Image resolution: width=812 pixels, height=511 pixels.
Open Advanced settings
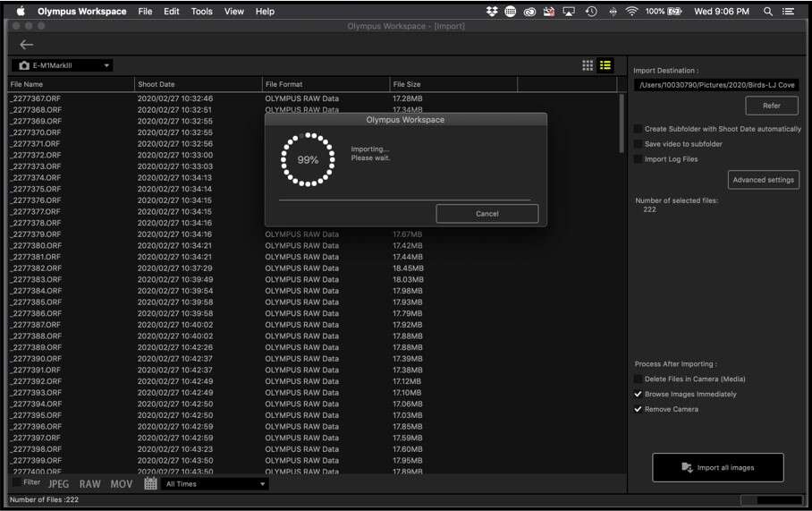tap(764, 180)
